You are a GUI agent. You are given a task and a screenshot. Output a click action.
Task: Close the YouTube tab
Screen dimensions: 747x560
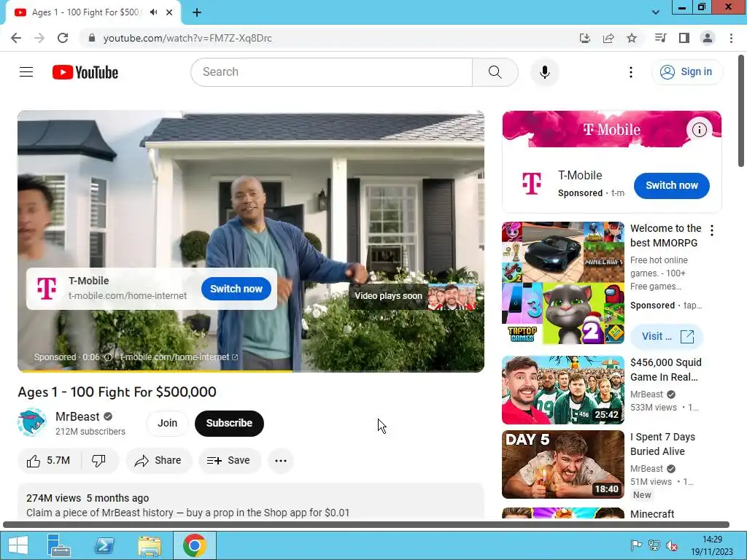click(x=169, y=12)
